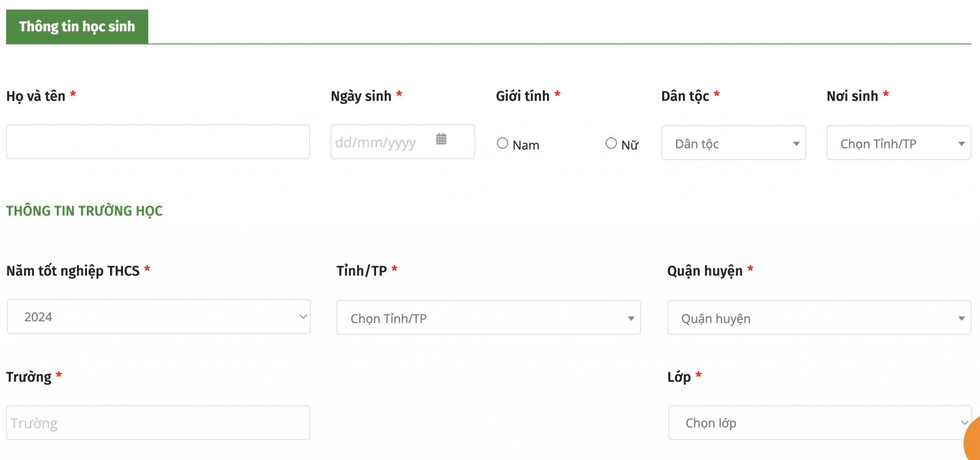Open the Dân tộc dropdown
The image size is (980, 460).
(x=733, y=143)
